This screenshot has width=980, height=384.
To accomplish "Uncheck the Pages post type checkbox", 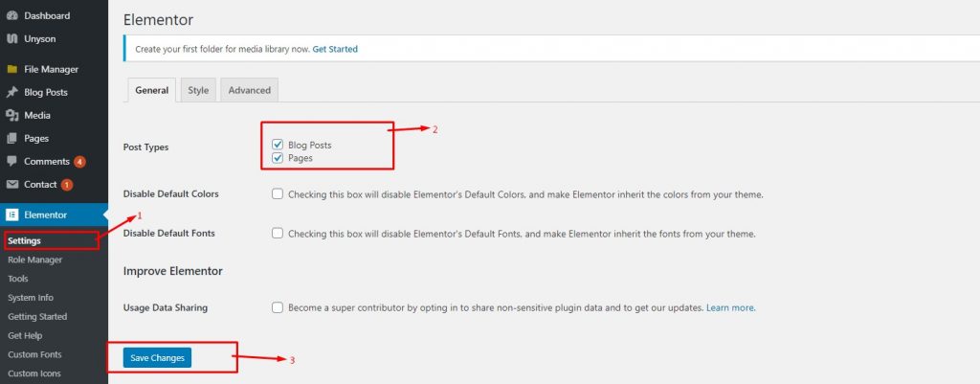I will [x=278, y=158].
